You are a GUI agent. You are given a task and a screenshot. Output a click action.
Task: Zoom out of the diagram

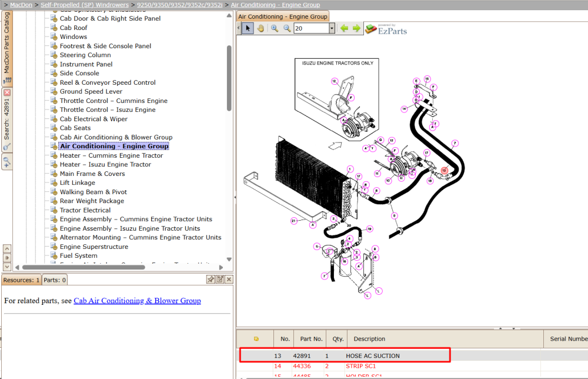[287, 28]
